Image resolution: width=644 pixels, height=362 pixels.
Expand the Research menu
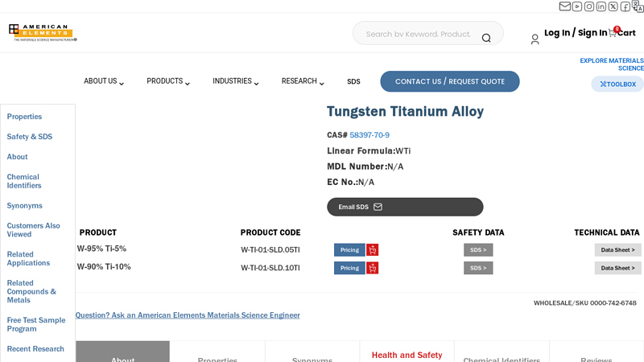tap(303, 81)
